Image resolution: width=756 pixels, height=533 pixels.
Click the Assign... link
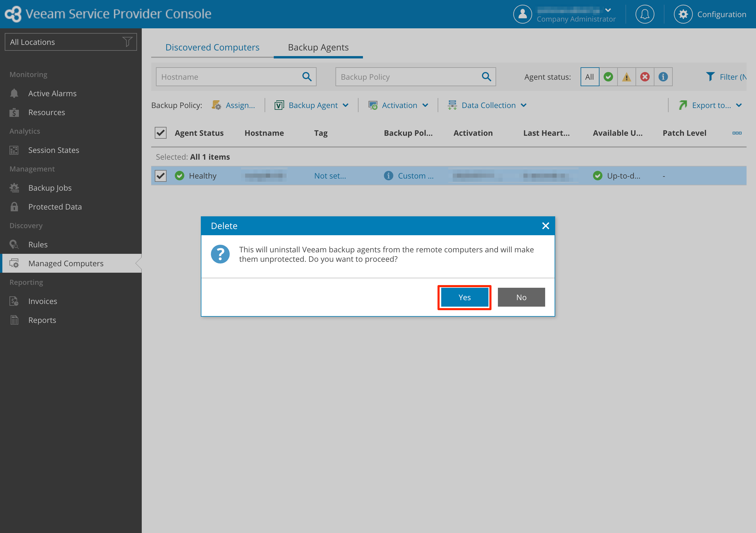point(240,105)
